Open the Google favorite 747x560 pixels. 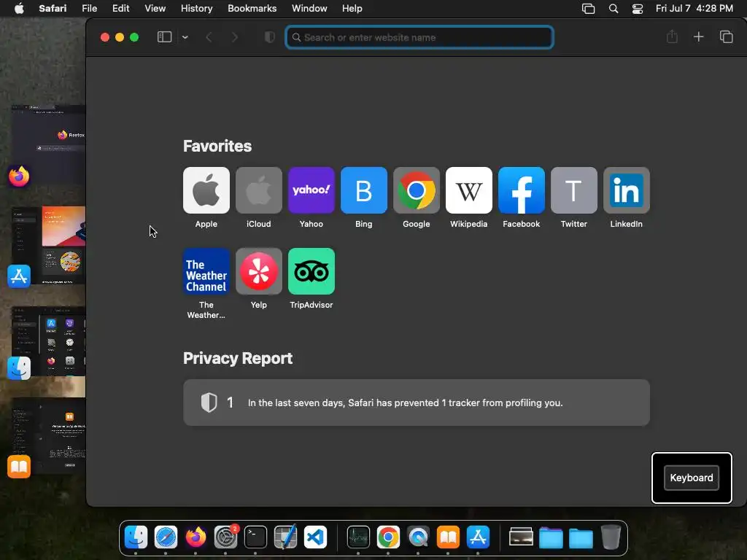pyautogui.click(x=417, y=190)
